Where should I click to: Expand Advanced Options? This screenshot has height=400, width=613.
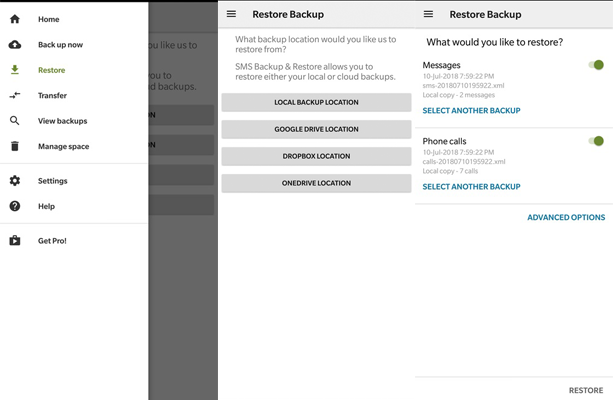[566, 217]
